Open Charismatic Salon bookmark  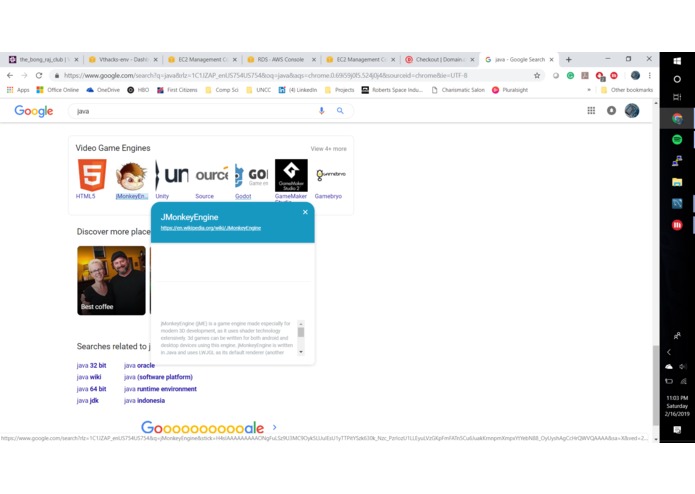[458, 90]
